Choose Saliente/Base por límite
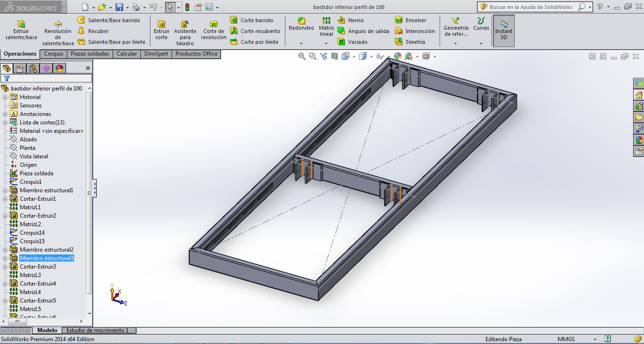Screen dimensions: 644x344 tap(111, 42)
